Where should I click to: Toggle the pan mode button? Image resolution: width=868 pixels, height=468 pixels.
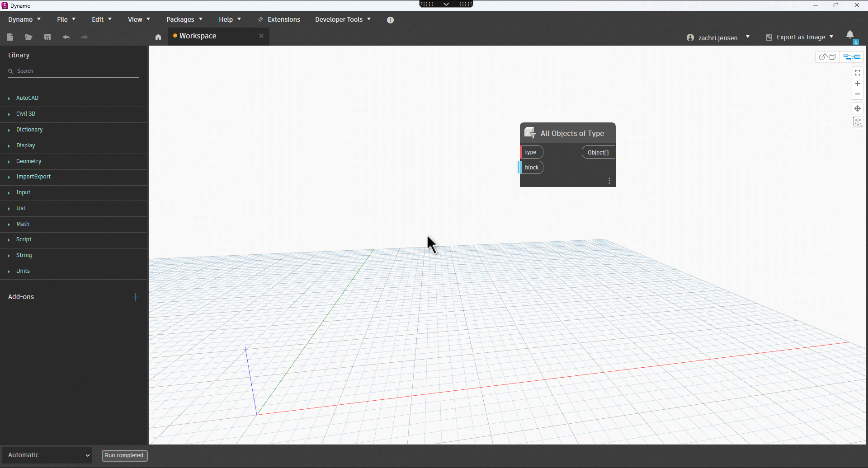[857, 108]
